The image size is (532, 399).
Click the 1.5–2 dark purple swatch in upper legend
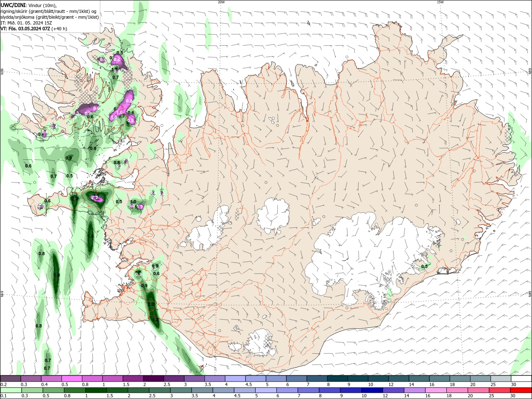click(133, 379)
